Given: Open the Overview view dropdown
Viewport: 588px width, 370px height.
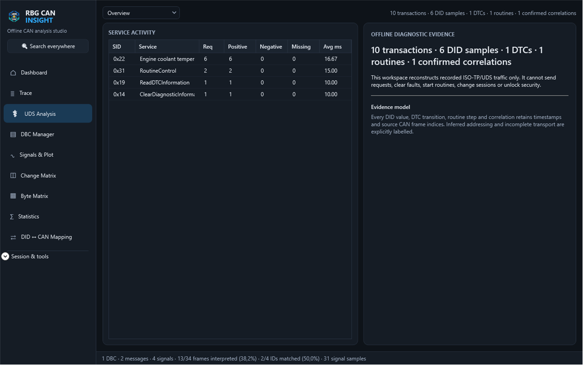Looking at the screenshot, I should pyautogui.click(x=141, y=13).
